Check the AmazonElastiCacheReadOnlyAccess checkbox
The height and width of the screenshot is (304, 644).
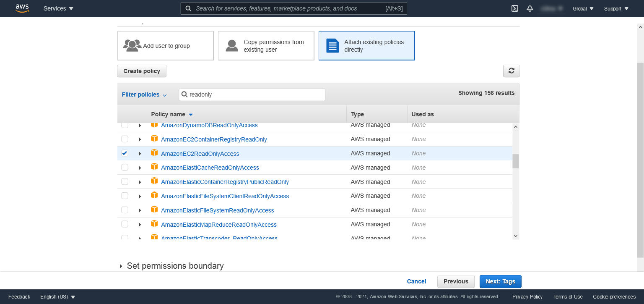pyautogui.click(x=125, y=168)
